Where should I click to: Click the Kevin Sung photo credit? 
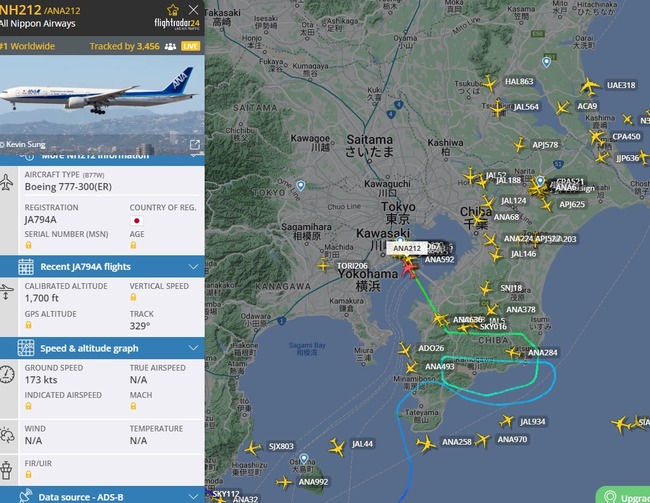click(23, 144)
